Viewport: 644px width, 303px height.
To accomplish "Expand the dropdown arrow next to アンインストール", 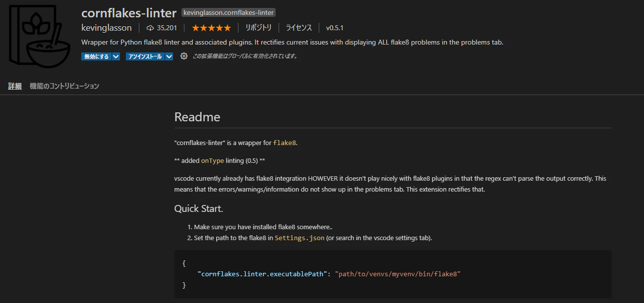I will 169,56.
